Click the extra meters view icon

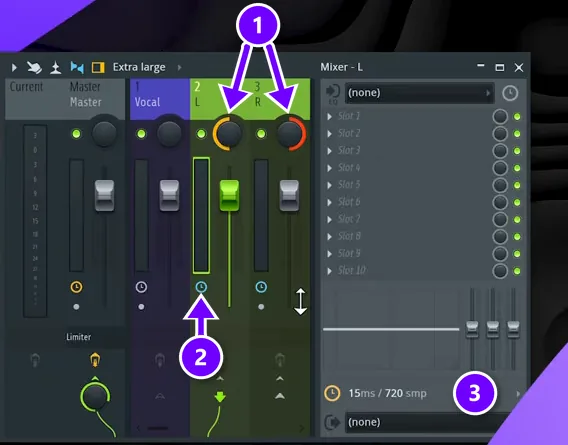click(x=55, y=67)
